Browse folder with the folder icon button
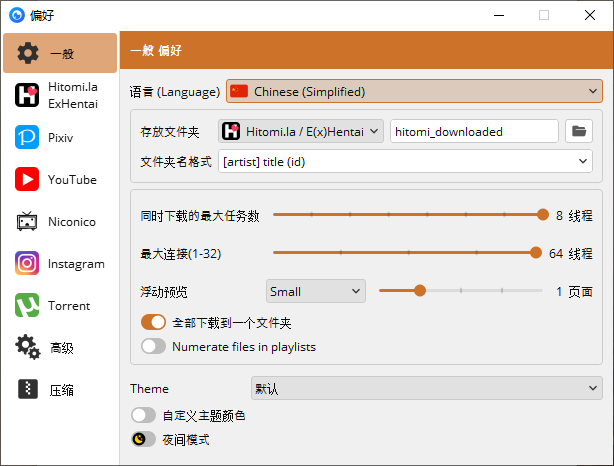Screen dimensions: 614x466 [579, 131]
